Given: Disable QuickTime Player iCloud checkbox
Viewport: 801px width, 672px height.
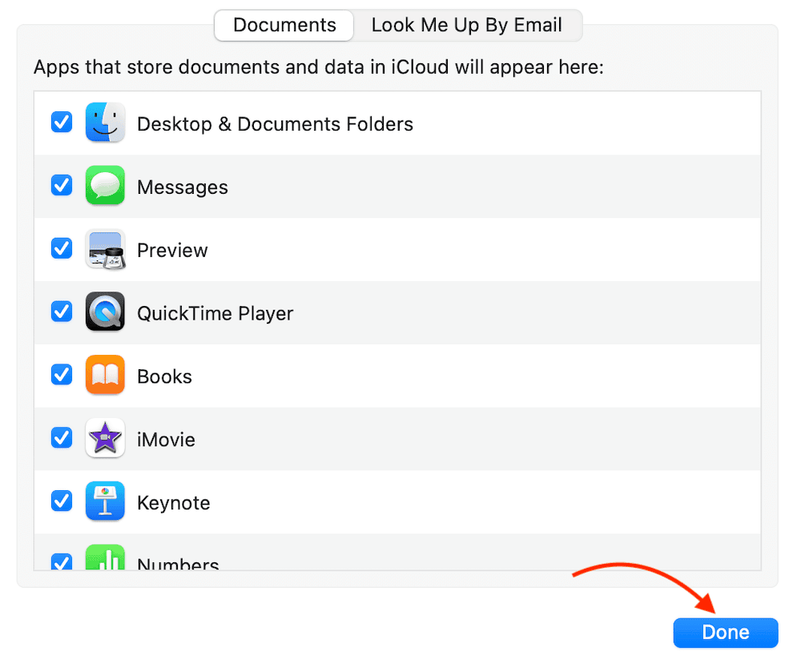Looking at the screenshot, I should coord(62,312).
